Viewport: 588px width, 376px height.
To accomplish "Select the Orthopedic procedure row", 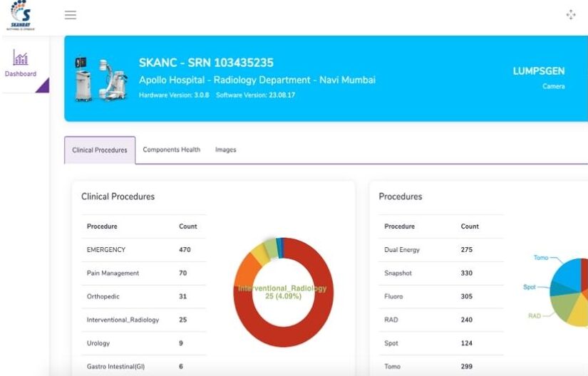I will (x=144, y=296).
